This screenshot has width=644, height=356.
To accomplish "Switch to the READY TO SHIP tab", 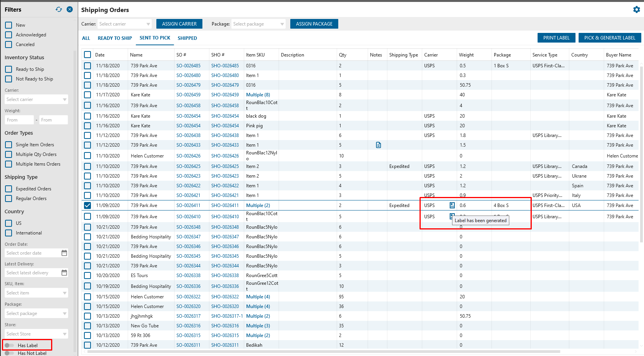I will (115, 38).
